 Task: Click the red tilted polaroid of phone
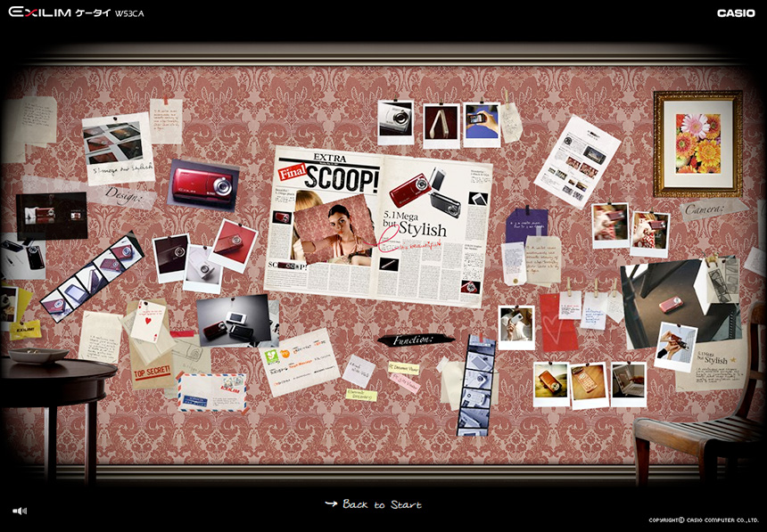(x=234, y=246)
